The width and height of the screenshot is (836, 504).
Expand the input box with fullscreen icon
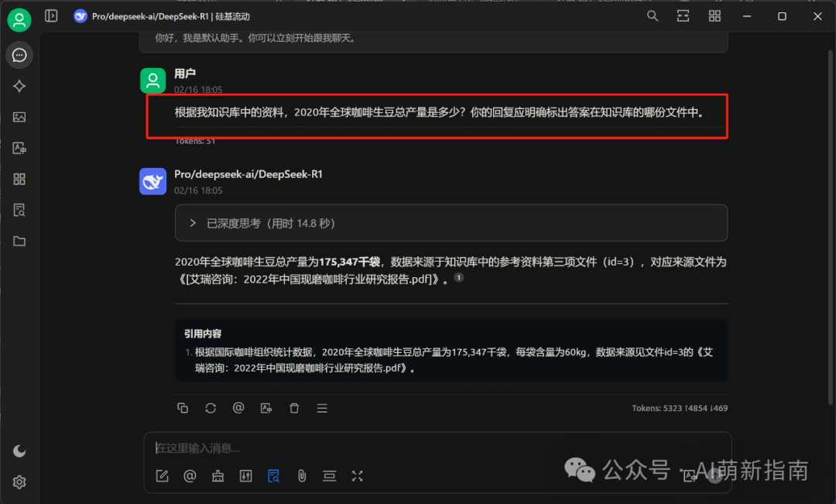coord(357,475)
